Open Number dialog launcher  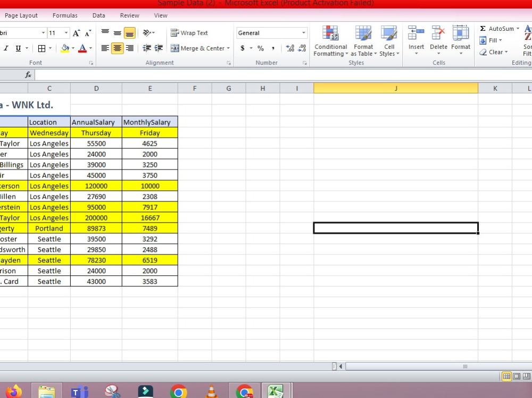tap(305, 63)
